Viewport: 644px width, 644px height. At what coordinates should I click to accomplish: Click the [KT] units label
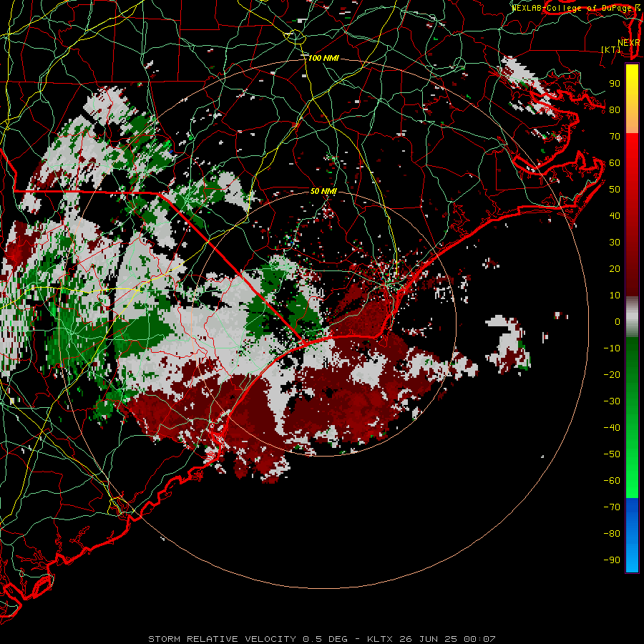point(611,49)
